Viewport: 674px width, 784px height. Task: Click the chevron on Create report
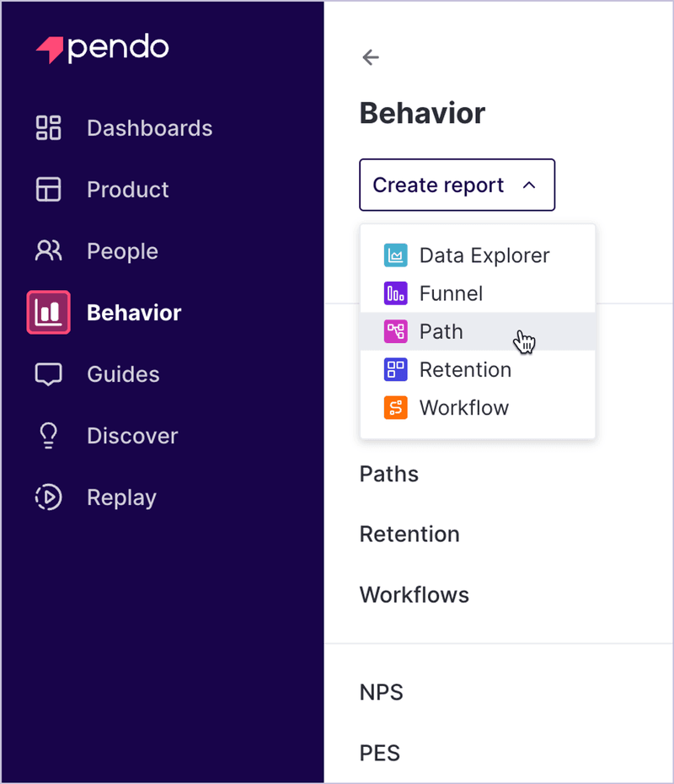[529, 185]
